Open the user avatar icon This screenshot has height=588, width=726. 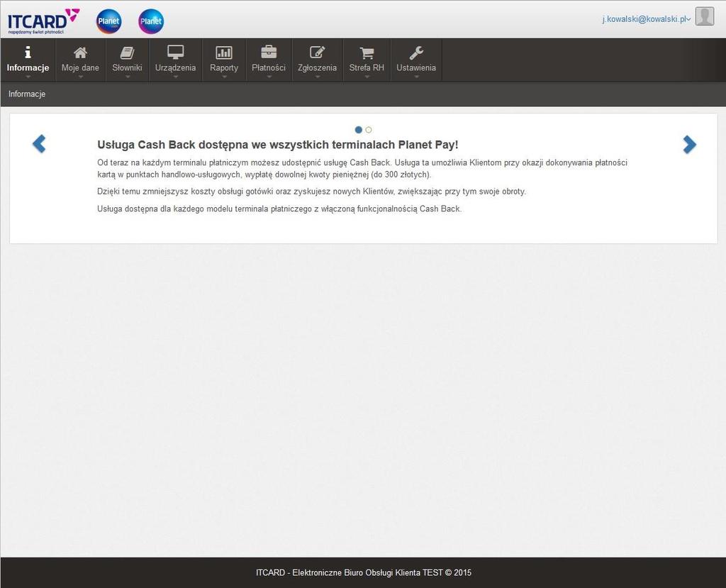point(705,16)
